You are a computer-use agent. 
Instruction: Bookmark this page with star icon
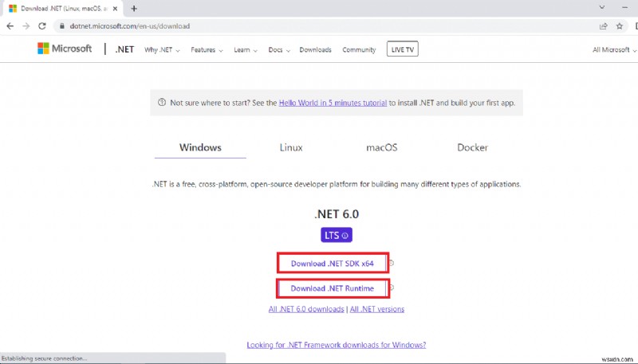click(620, 26)
